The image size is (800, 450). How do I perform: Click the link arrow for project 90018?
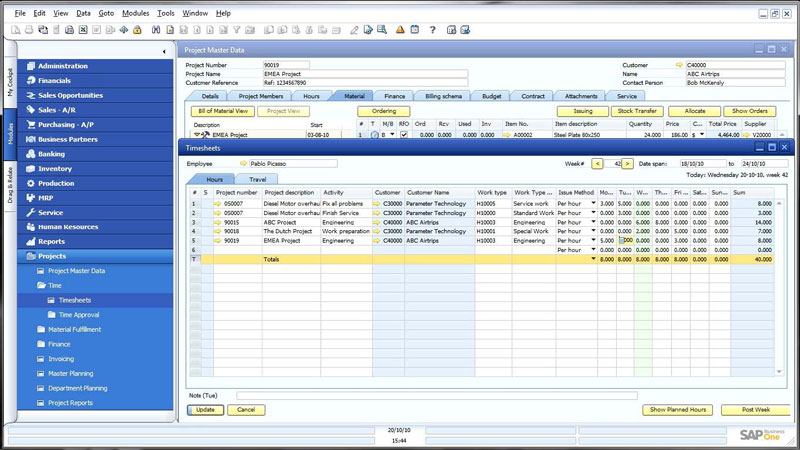218,231
